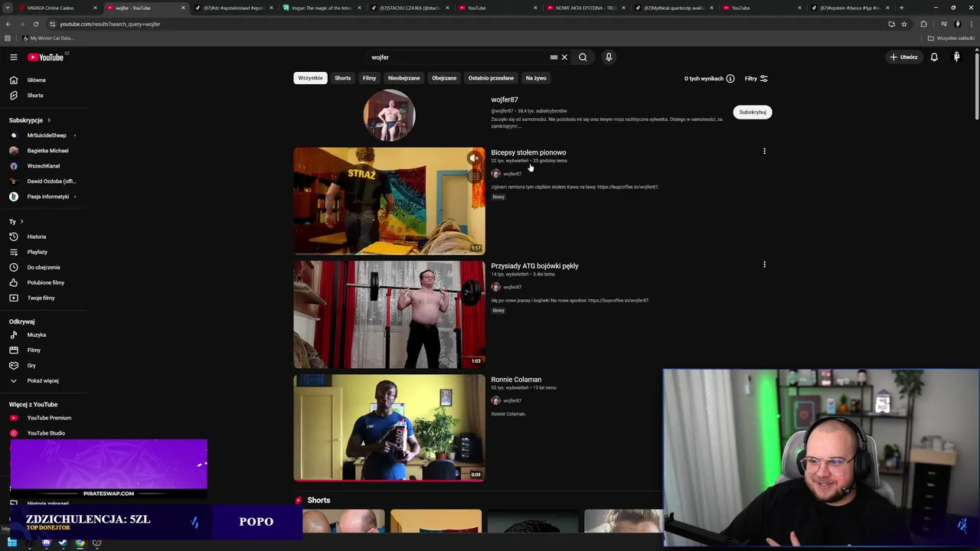This screenshot has width=980, height=551.
Task: Open YouTube Premium in the sidebar
Action: pos(49,418)
